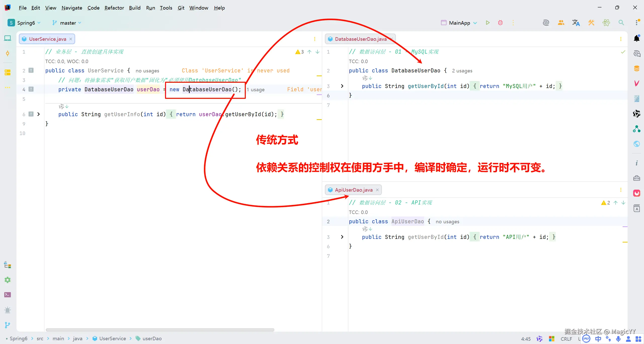
Task: Open Search Everywhere with the magnifier icon
Action: point(621,22)
